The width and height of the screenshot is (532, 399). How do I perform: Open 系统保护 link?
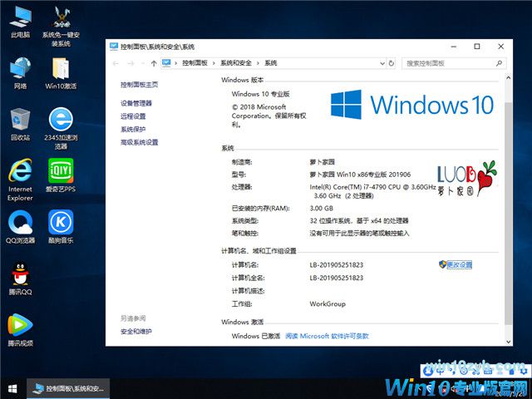click(133, 129)
